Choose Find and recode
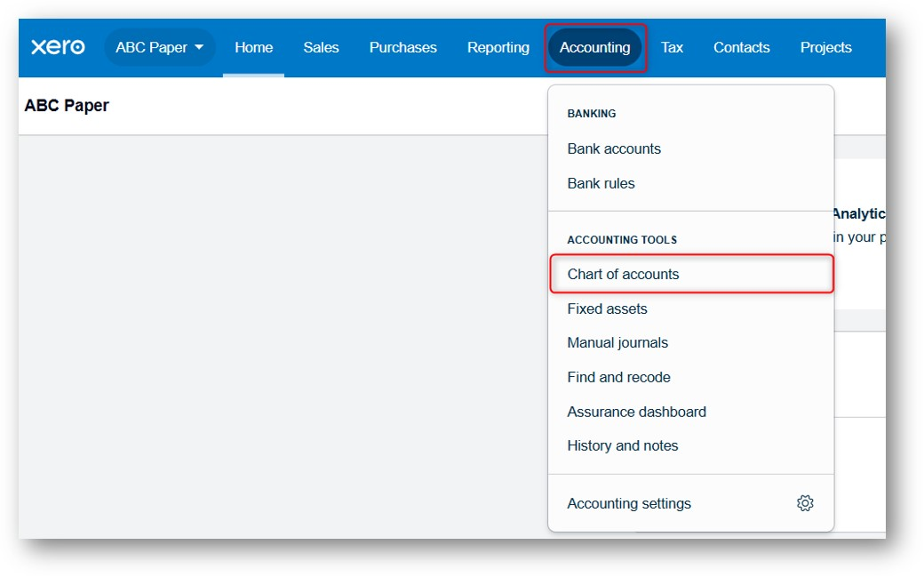This screenshot has height=577, width=924. click(690, 377)
